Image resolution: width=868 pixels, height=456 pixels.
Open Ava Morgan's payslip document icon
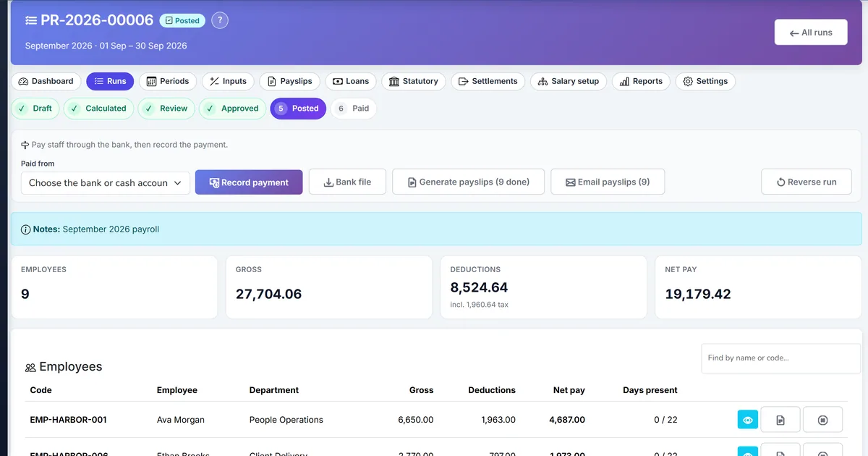(780, 420)
